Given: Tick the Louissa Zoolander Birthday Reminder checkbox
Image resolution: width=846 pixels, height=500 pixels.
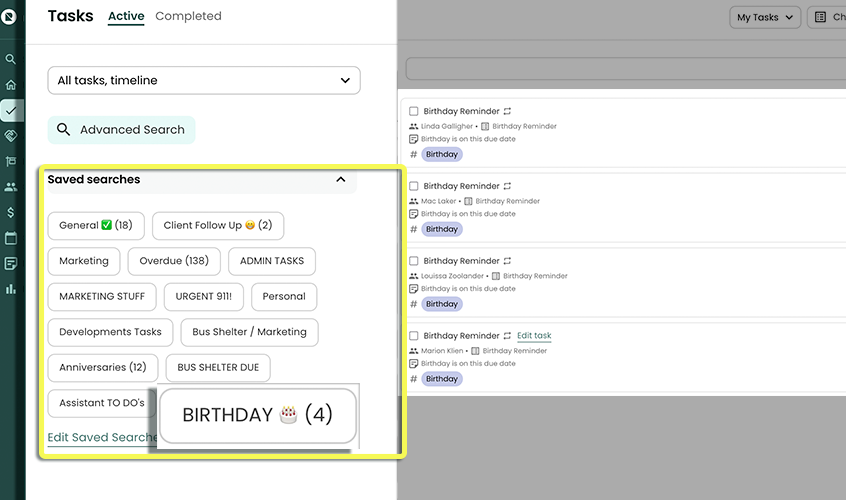Looking at the screenshot, I should pos(414,262).
